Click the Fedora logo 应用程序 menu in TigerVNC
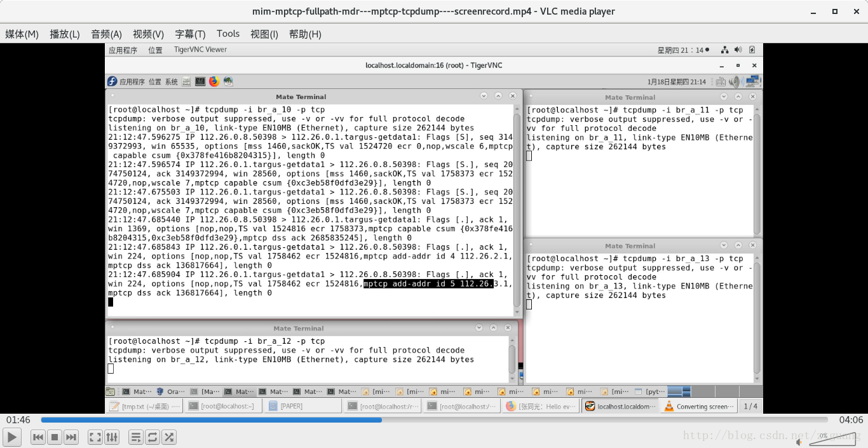The image size is (868, 448). [126, 81]
